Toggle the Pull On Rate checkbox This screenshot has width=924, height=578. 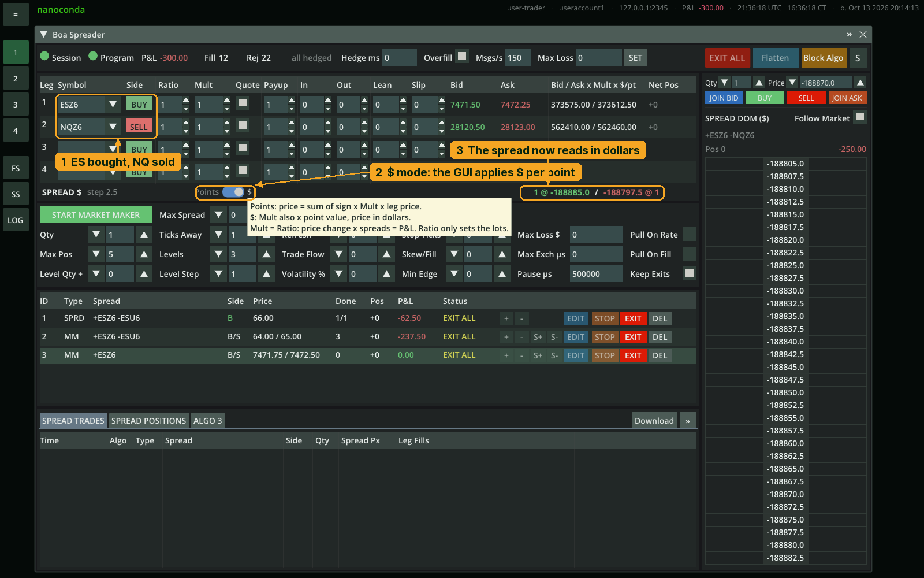click(x=690, y=234)
